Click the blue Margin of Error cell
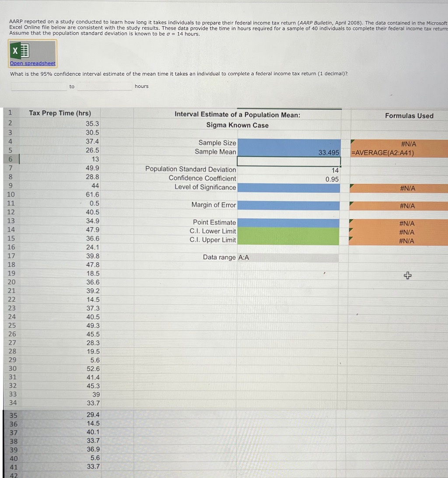448x478 pixels. point(288,206)
